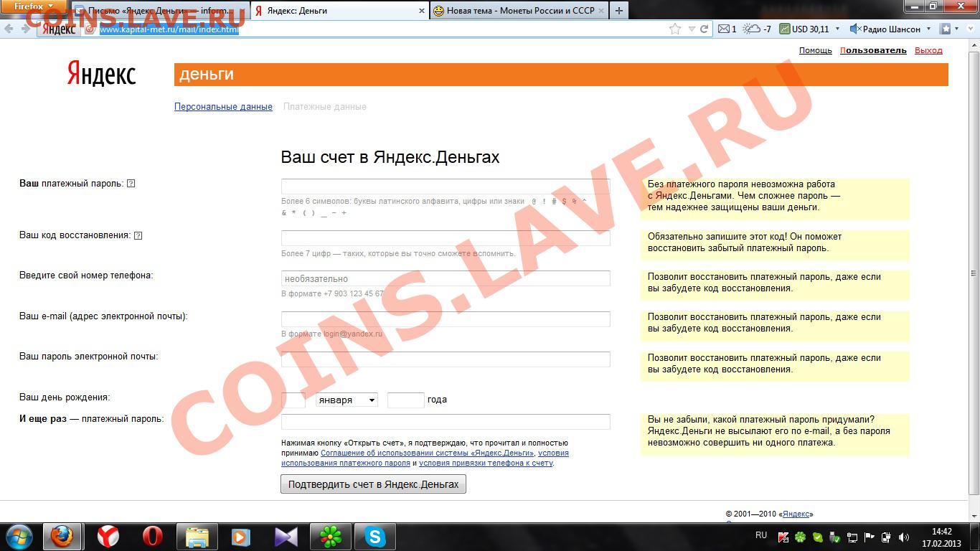Open the Windows Start menu
The image size is (980, 551).
19,536
